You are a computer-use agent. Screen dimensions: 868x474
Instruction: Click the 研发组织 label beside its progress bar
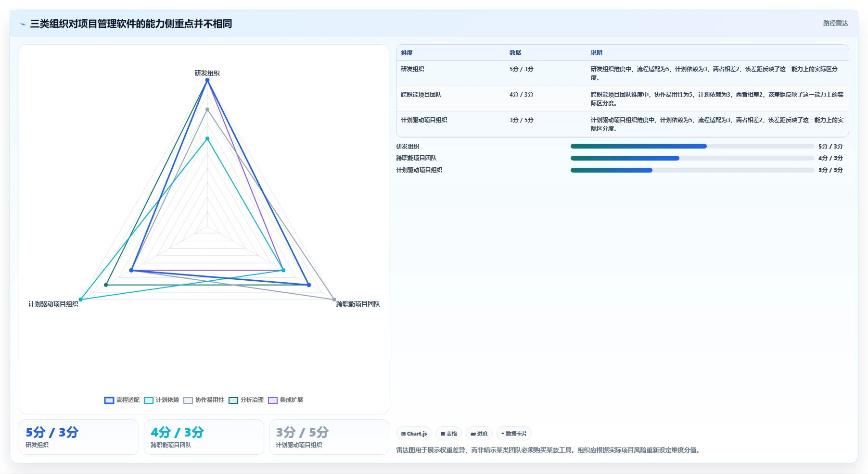(x=408, y=146)
